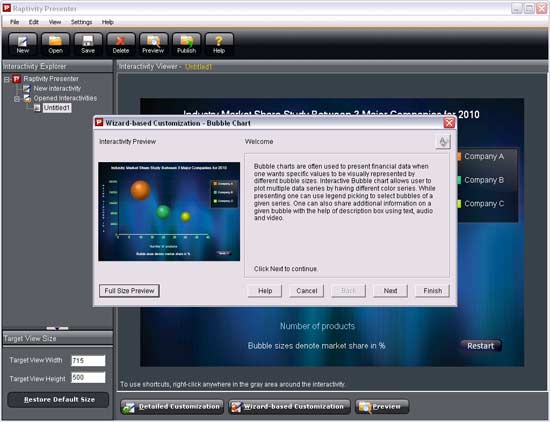
Task: Click the Help question-mark toolbar icon
Action: [219, 44]
